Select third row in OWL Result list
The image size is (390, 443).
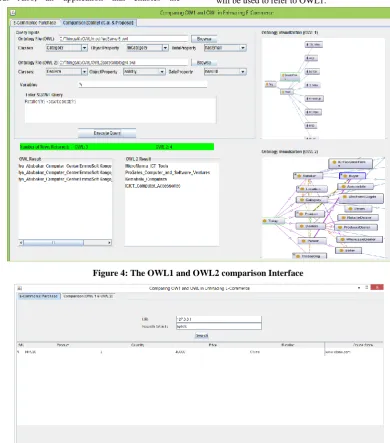pyautogui.click(x=65, y=179)
